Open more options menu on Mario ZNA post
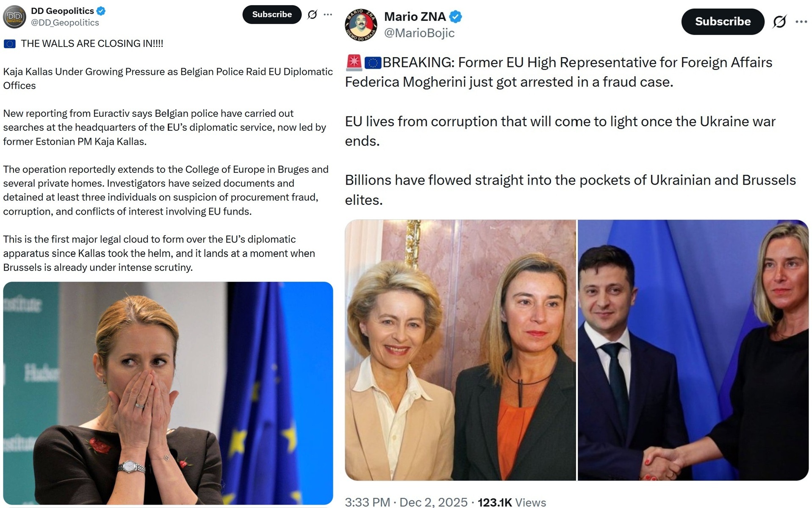 click(801, 22)
